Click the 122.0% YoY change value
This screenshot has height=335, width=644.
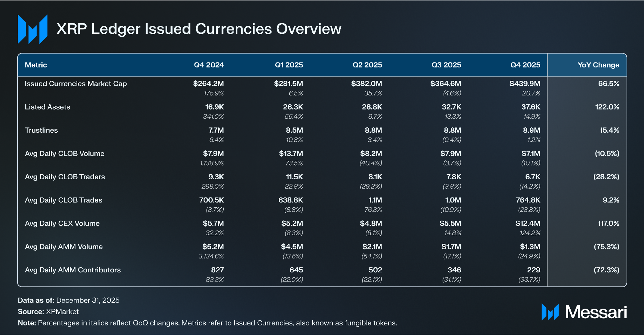point(607,107)
